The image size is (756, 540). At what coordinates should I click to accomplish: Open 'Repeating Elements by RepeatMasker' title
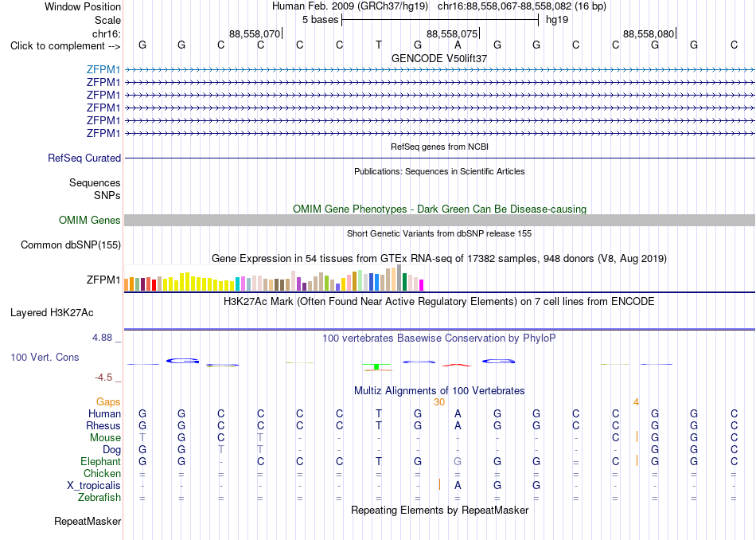pyautogui.click(x=439, y=510)
